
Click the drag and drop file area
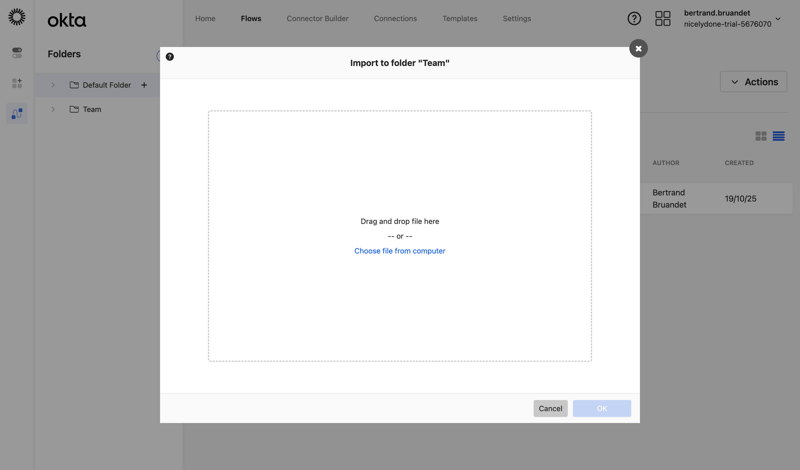click(x=400, y=236)
